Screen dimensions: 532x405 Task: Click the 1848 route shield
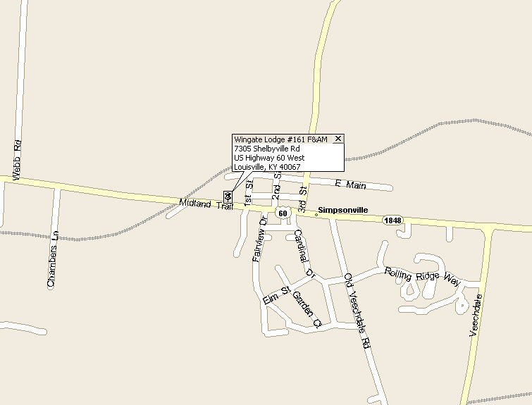tap(393, 220)
